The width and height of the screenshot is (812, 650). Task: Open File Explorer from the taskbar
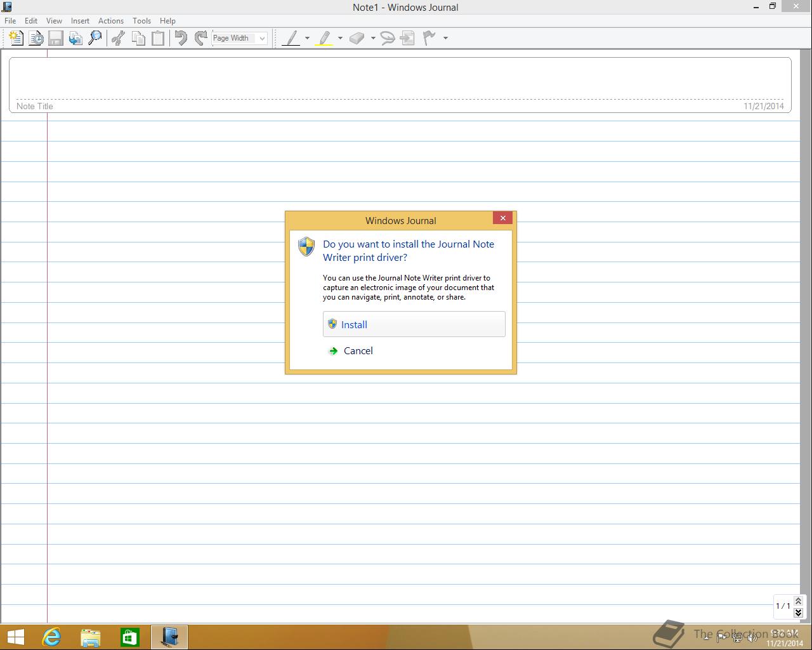[91, 637]
